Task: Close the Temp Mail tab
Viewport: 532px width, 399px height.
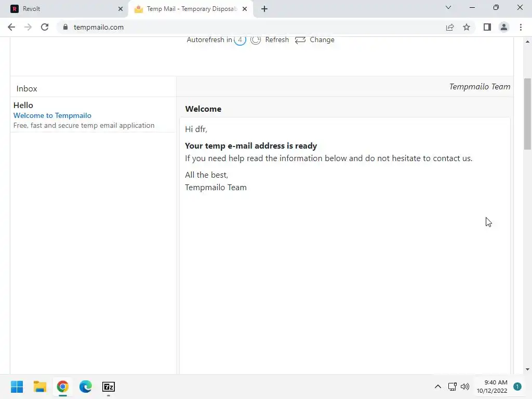Action: point(245,9)
